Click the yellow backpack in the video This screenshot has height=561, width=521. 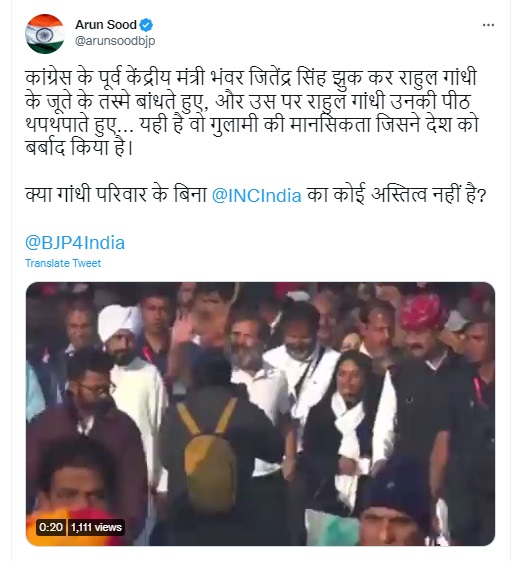coord(210,453)
